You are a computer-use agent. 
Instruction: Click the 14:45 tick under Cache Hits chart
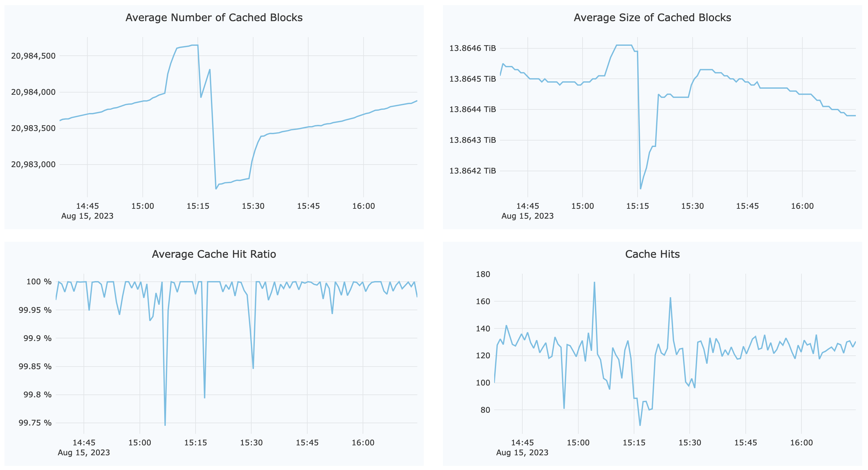click(x=522, y=443)
